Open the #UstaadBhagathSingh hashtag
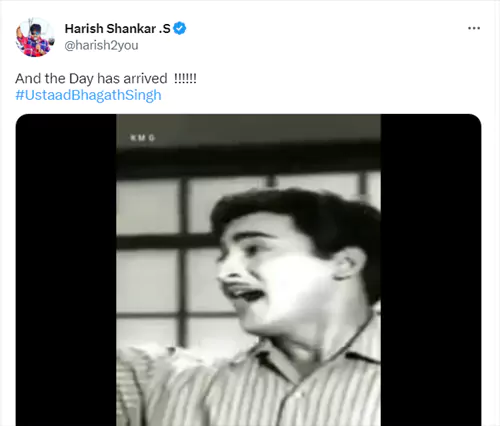500x426 pixels. pyautogui.click(x=88, y=95)
